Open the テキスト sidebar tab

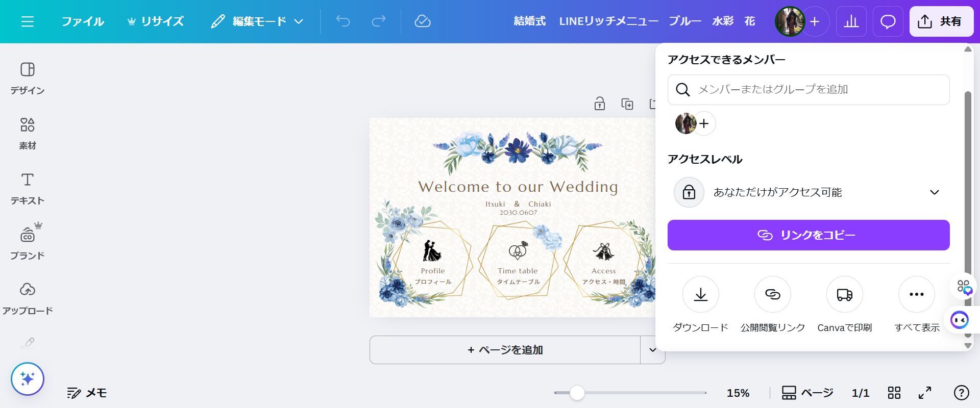pyautogui.click(x=28, y=189)
